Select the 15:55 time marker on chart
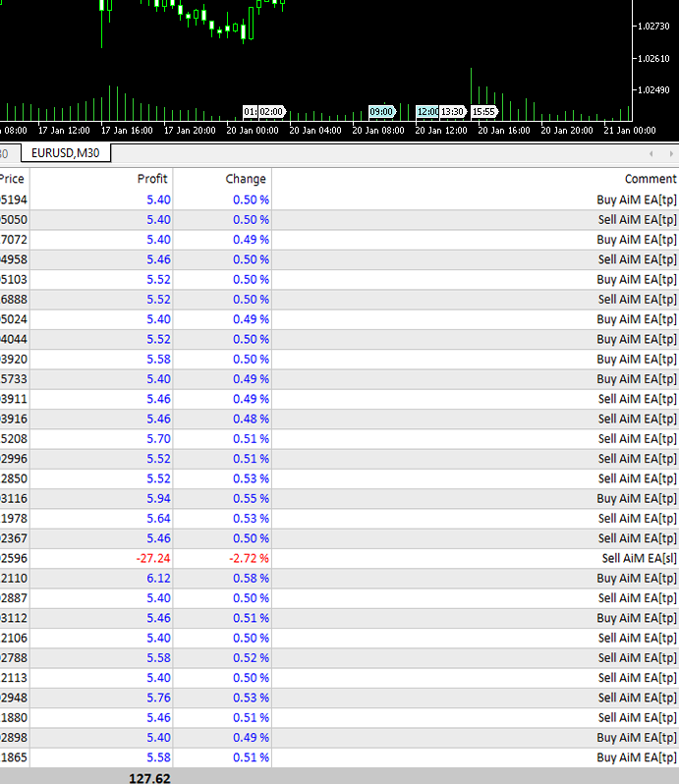This screenshot has height=784, width=679. 484,111
